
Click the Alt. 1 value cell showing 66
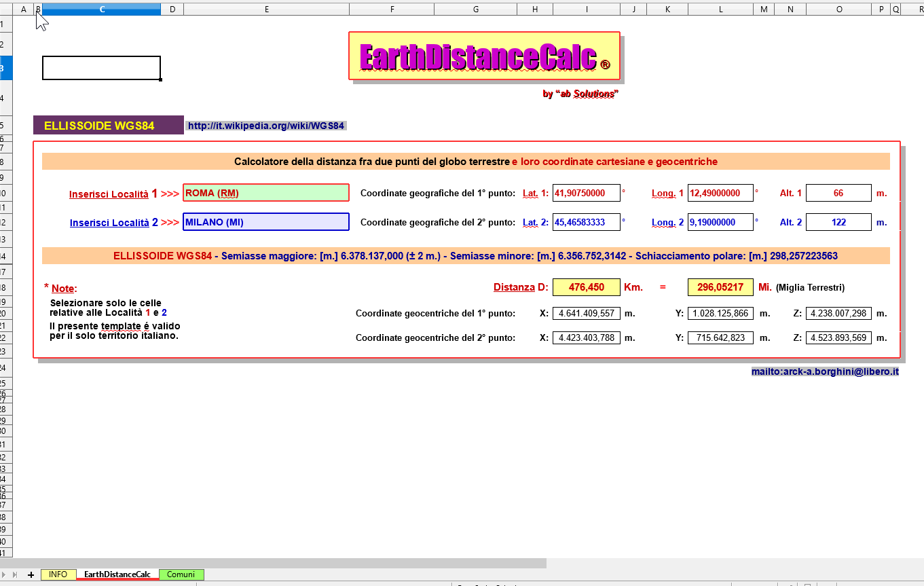[838, 193]
